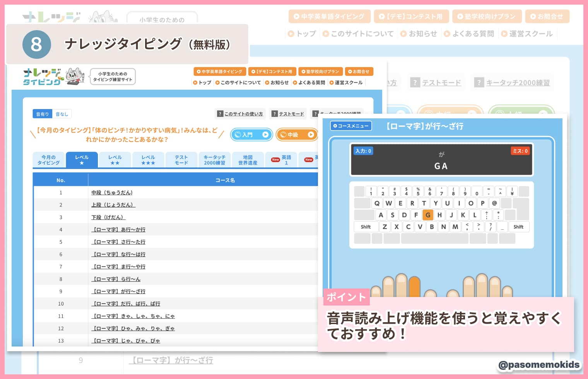Click number 1 key on virtual keyboard
This screenshot has width=588, height=379.
(371, 191)
